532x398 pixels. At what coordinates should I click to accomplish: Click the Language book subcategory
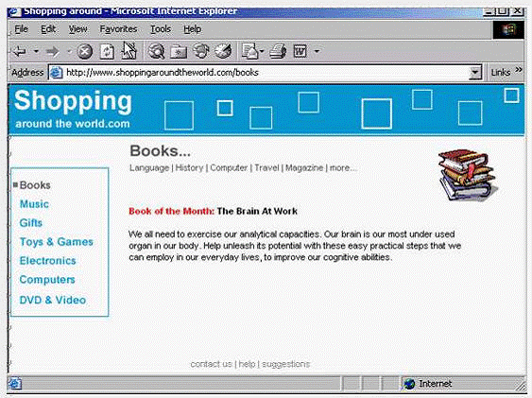click(x=149, y=168)
